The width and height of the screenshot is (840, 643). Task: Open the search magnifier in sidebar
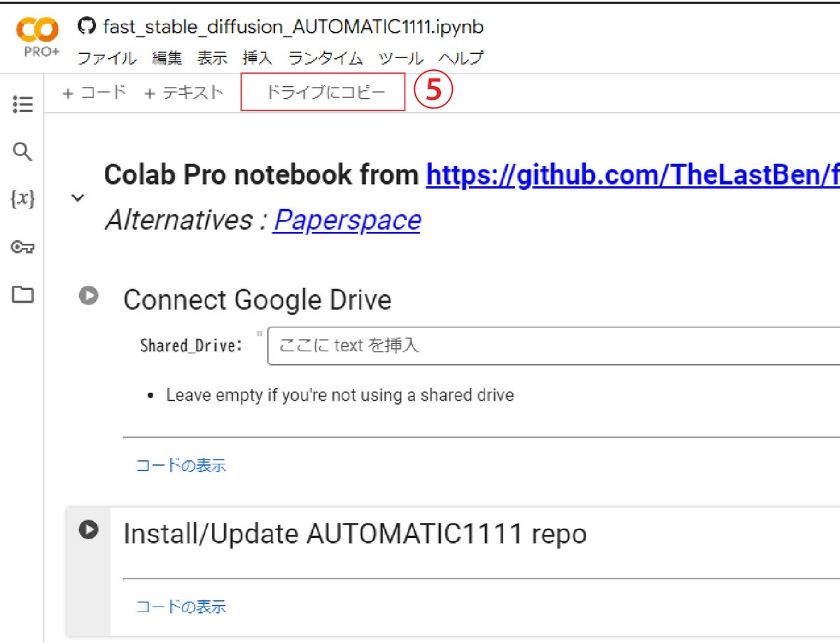tap(22, 152)
